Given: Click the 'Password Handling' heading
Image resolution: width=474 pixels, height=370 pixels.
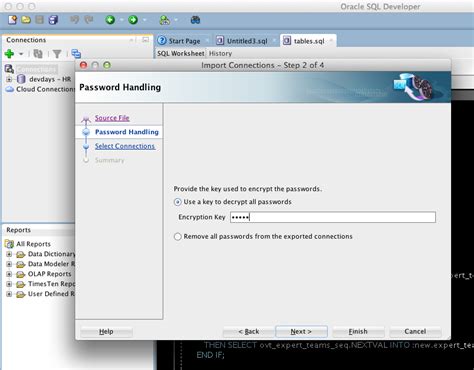Looking at the screenshot, I should (x=120, y=87).
